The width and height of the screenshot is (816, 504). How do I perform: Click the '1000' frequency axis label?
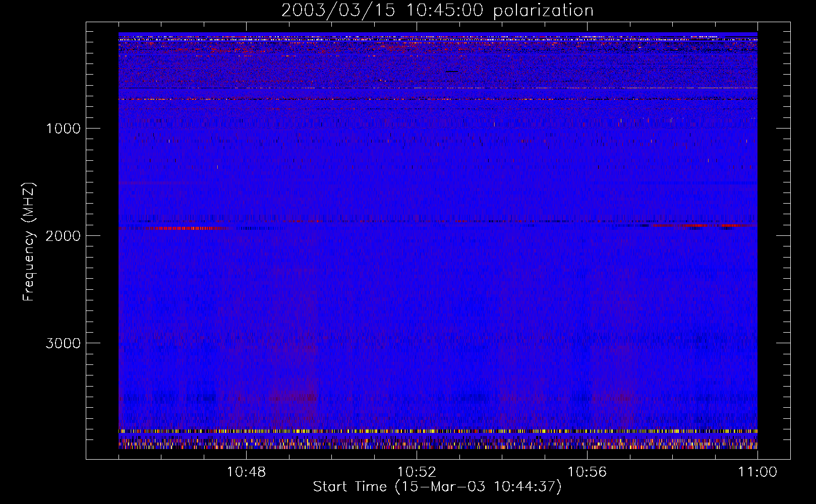63,129
